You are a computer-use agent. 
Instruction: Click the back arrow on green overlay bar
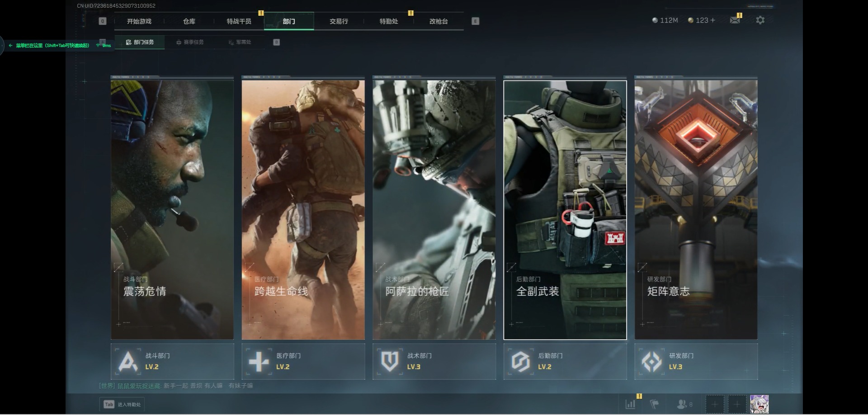pos(10,45)
